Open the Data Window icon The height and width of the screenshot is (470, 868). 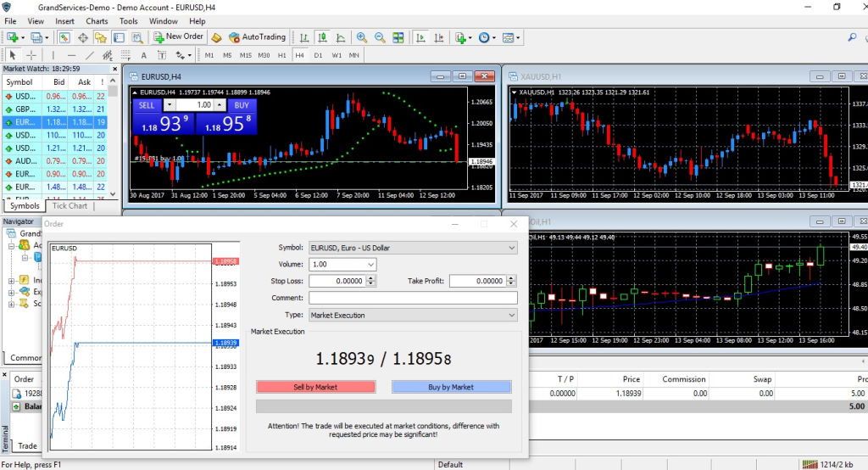pos(82,37)
